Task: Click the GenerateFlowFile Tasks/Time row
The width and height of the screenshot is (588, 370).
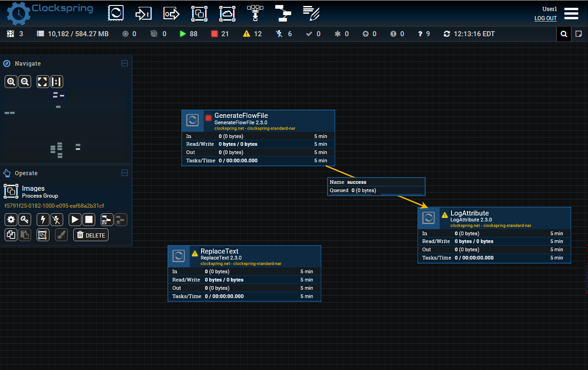Action: pyautogui.click(x=258, y=160)
